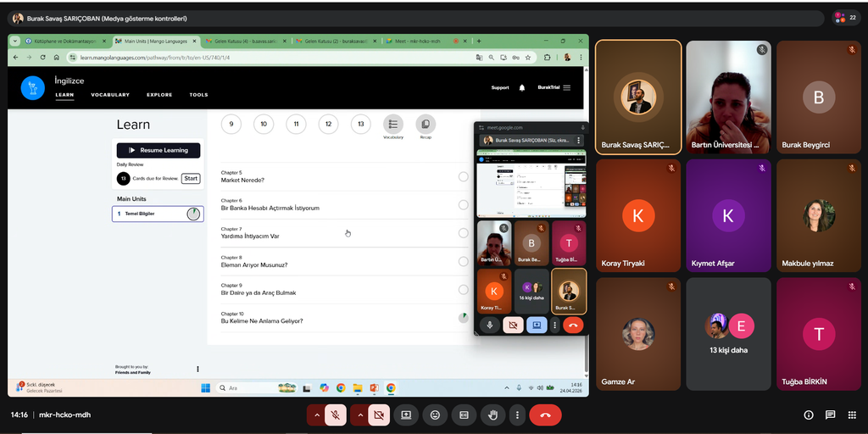The width and height of the screenshot is (868, 434).
Task: Turn on the camera in the bottom Meet toolbar
Action: (378, 415)
